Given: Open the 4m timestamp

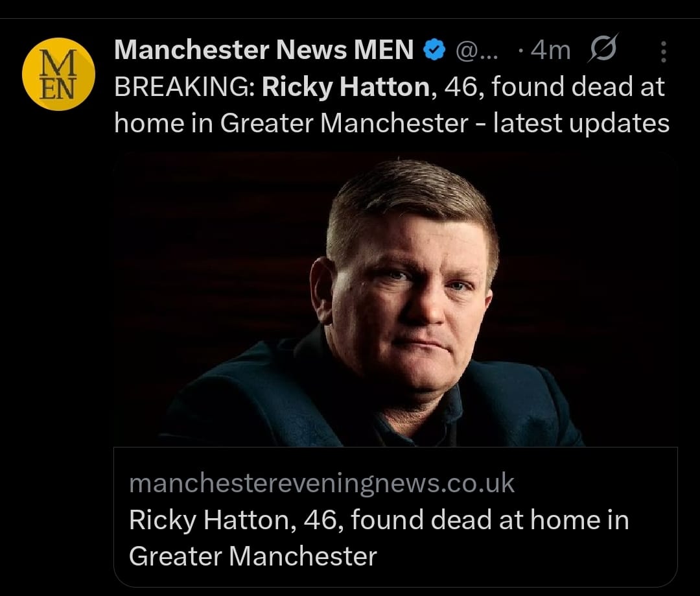Looking at the screenshot, I should 549,50.
